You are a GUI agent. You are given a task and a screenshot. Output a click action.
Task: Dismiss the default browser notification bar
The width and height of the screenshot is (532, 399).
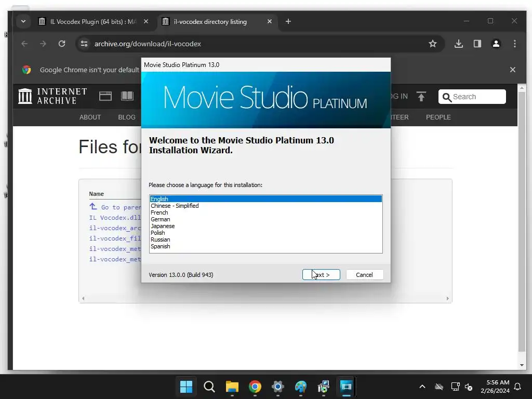point(513,70)
